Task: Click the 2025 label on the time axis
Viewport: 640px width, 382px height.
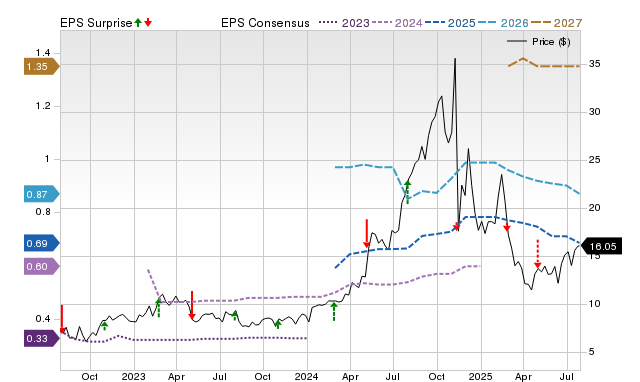Action: 480,376
